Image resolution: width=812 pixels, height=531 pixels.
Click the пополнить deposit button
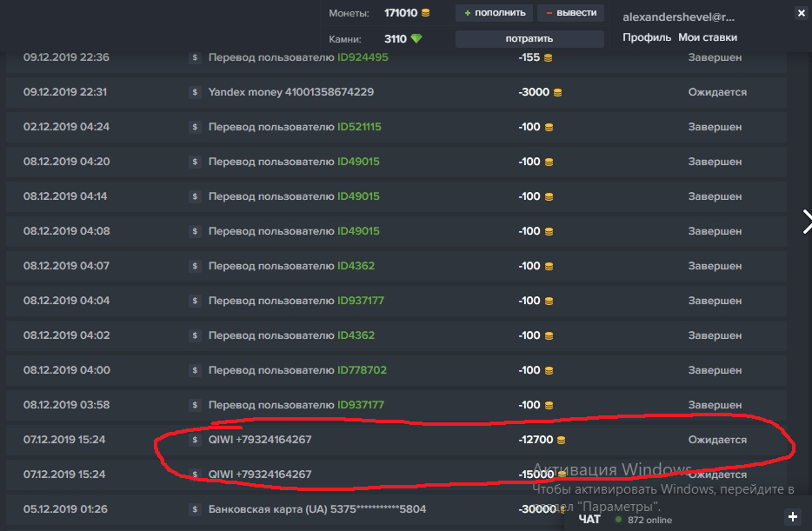(494, 13)
